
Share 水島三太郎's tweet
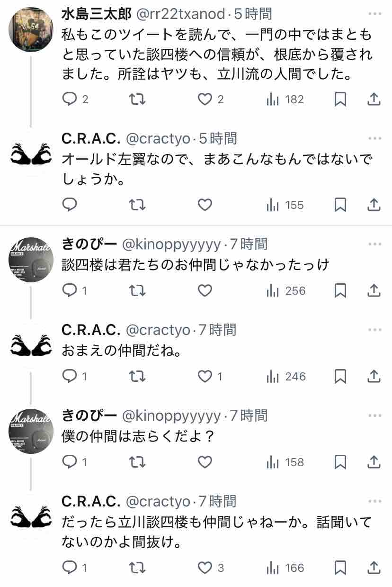click(374, 99)
